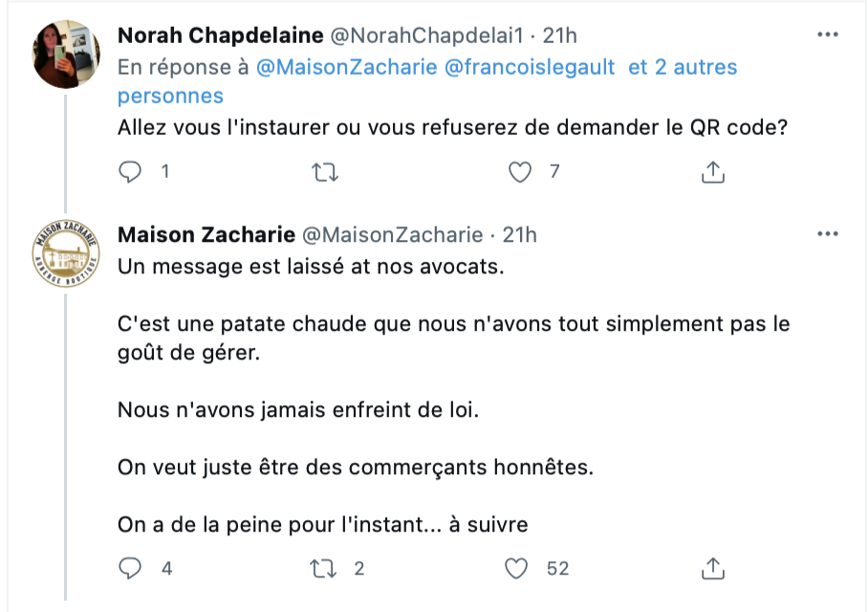The height and width of the screenshot is (612, 868).
Task: Click the 21h timestamp on Norah's tweet
Action: click(560, 35)
